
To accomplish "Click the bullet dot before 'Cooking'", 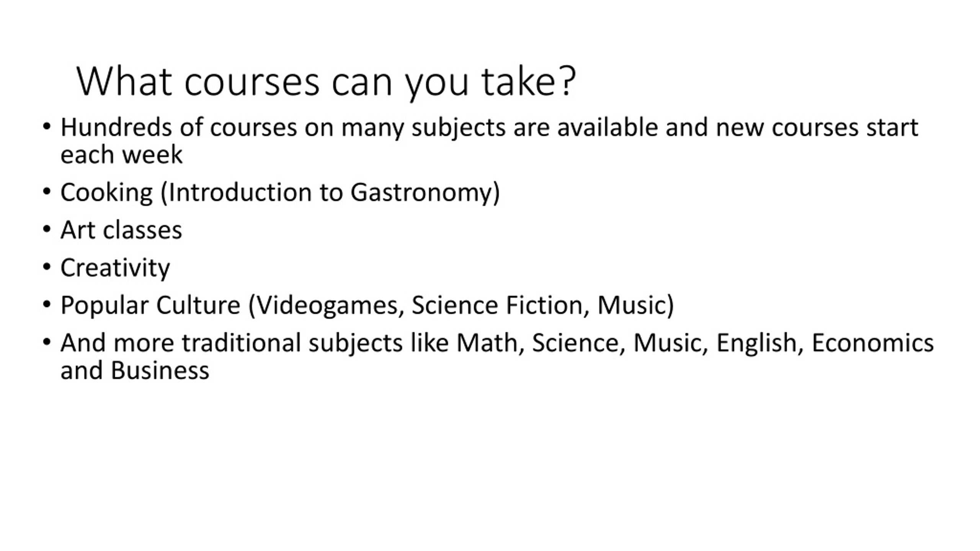I will pos(47,192).
